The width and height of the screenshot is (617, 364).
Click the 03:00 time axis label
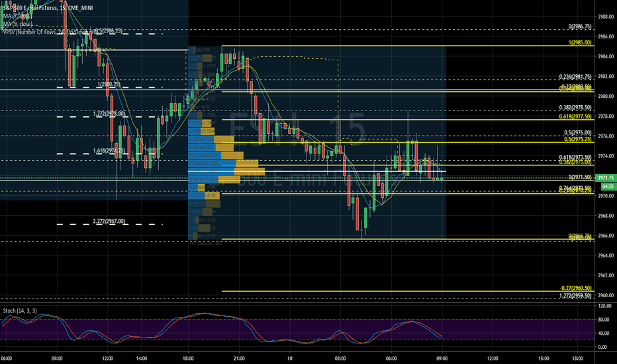(340, 359)
